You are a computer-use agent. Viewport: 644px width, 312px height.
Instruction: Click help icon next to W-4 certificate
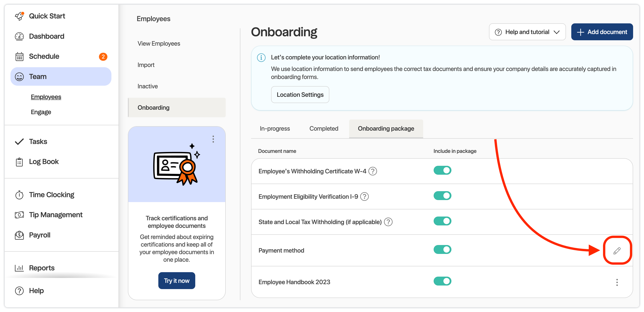click(372, 171)
